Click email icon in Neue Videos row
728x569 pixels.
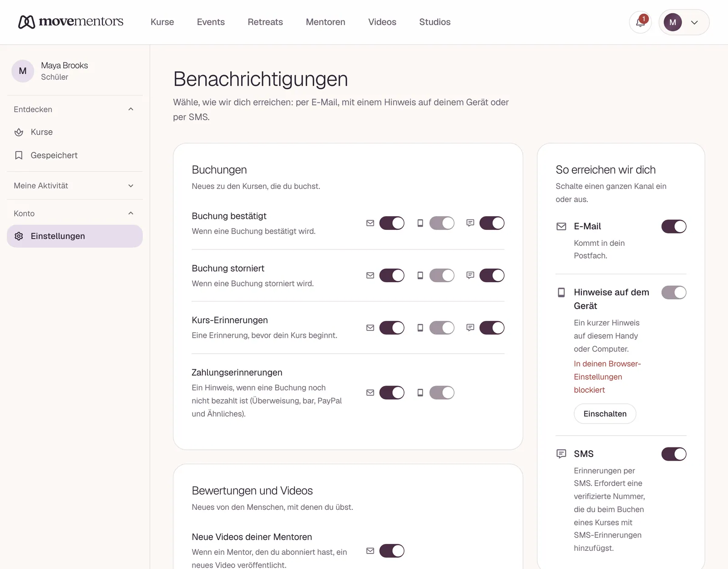click(x=370, y=551)
